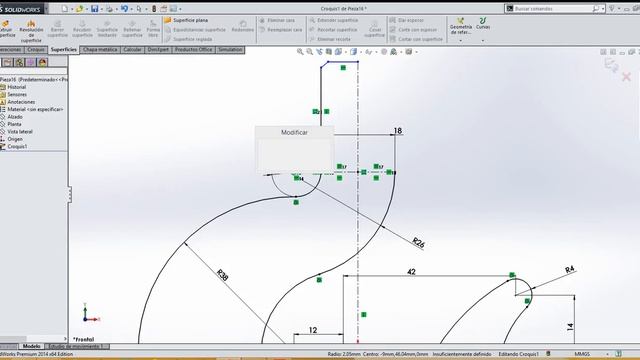Viewport: 640px width, 360px height.
Task: Click the Save icon
Action: point(94,8)
